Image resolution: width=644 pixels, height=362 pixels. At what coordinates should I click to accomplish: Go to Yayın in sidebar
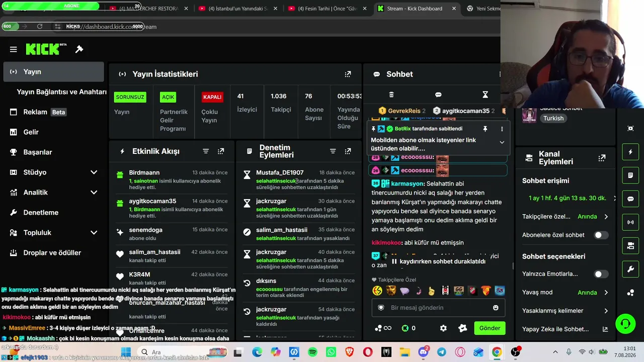click(53, 72)
